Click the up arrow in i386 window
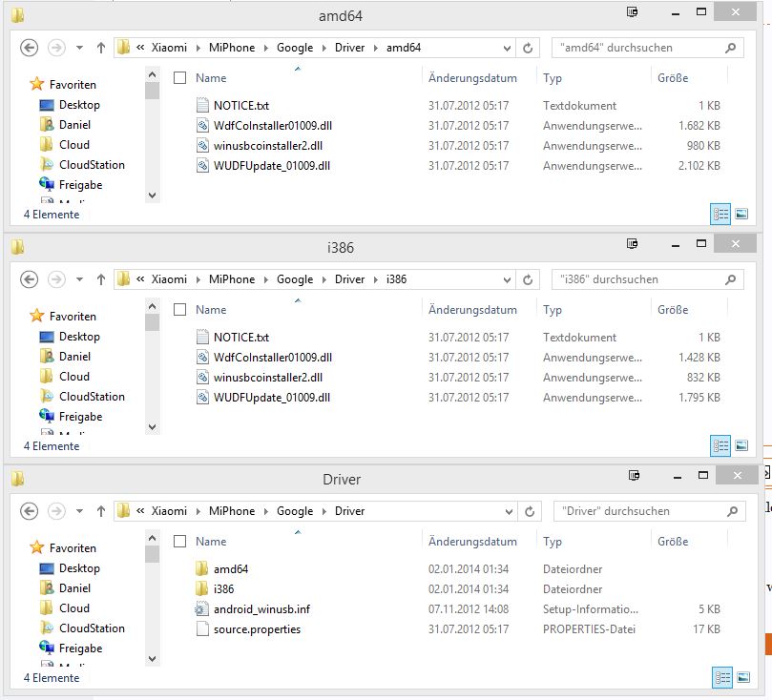The width and height of the screenshot is (772, 700). pyautogui.click(x=101, y=279)
